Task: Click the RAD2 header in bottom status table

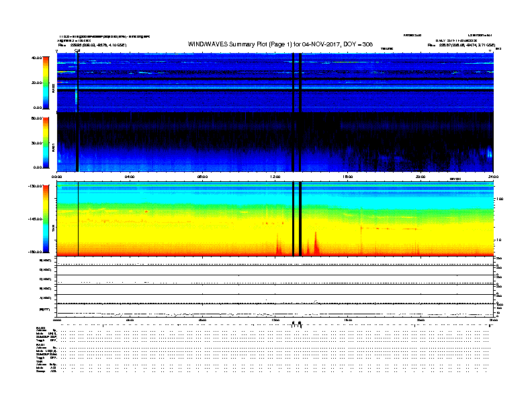Action: pyautogui.click(x=40, y=328)
